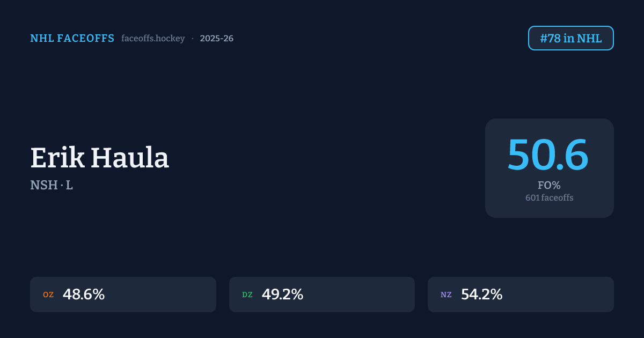
Task: Select the 48.6% offensive zone value
Action: pyautogui.click(x=84, y=295)
